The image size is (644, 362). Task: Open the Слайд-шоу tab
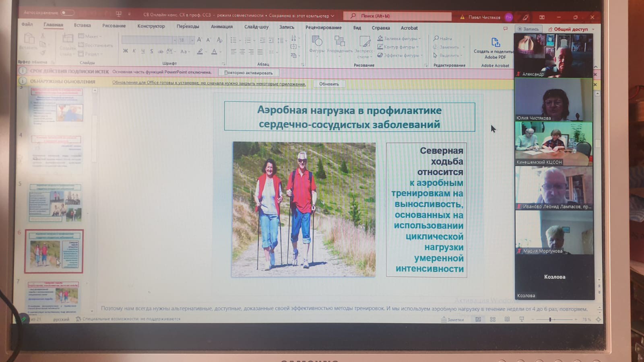click(256, 27)
